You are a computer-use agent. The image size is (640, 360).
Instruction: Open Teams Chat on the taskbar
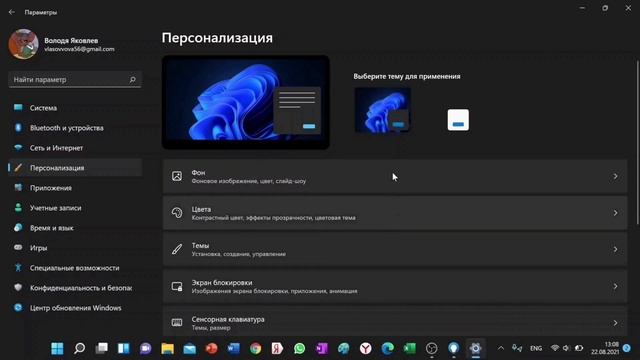point(145,348)
